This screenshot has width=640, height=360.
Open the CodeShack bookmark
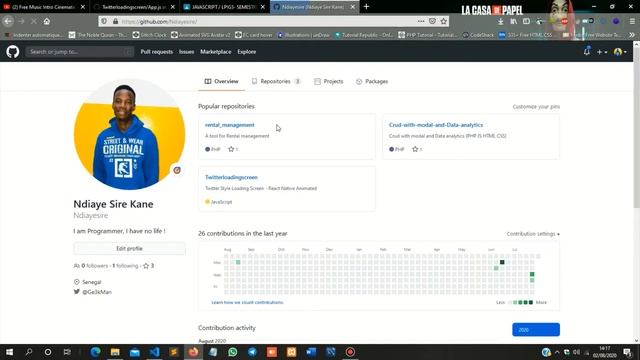click(478, 35)
